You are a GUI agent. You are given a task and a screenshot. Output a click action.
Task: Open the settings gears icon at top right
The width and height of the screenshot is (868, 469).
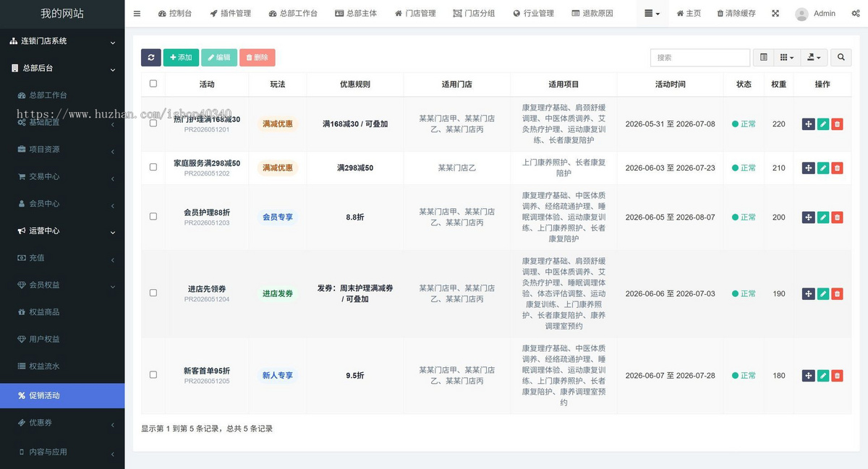[856, 13]
